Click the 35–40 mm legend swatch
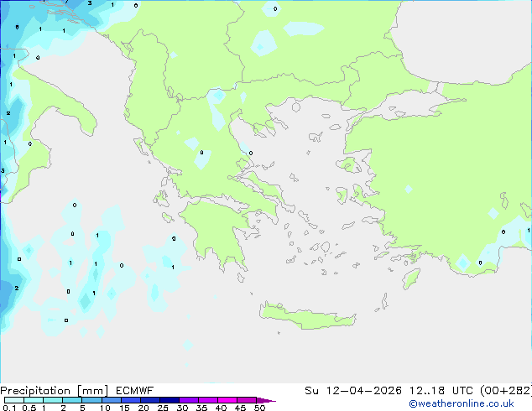532x411 pixels. pyautogui.click(x=207, y=400)
